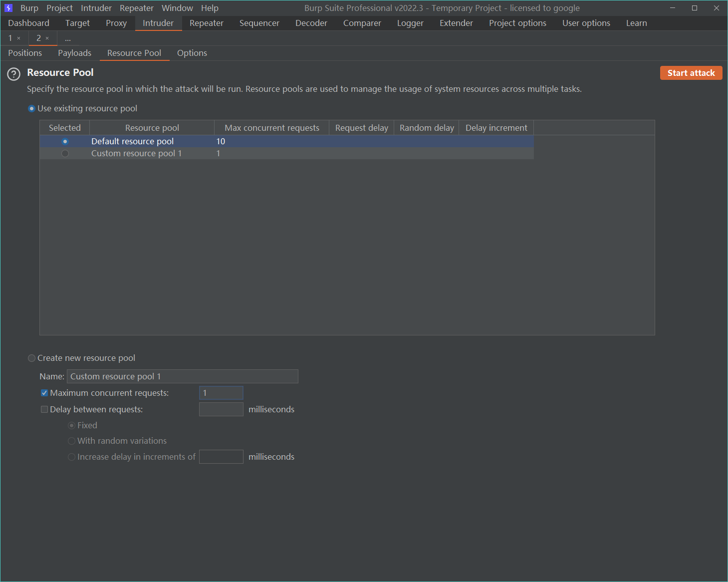Switch to the Sequencer tab
Viewport: 728px width, 582px height.
coord(259,23)
